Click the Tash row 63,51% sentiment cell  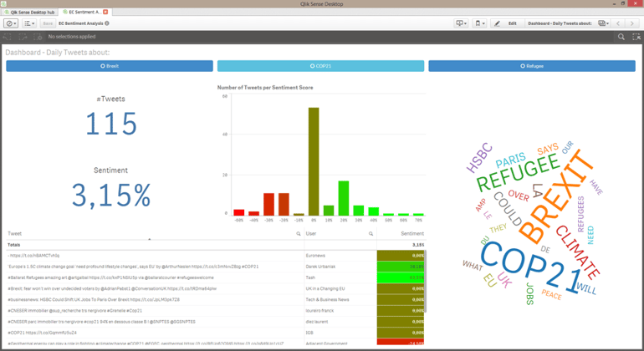click(x=401, y=277)
